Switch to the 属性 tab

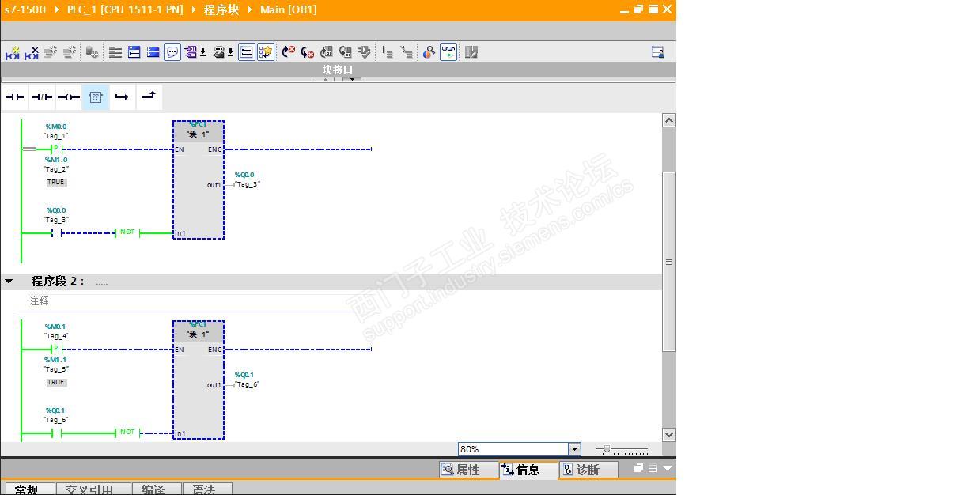tap(467, 470)
